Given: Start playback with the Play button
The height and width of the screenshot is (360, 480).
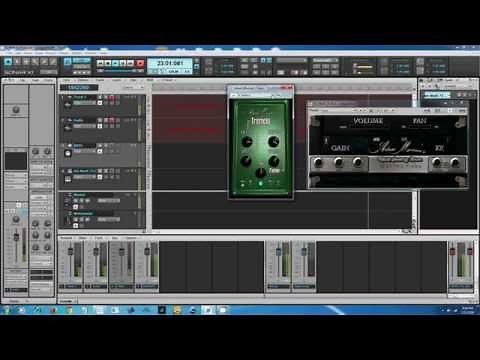Looking at the screenshot, I should coord(115,63).
